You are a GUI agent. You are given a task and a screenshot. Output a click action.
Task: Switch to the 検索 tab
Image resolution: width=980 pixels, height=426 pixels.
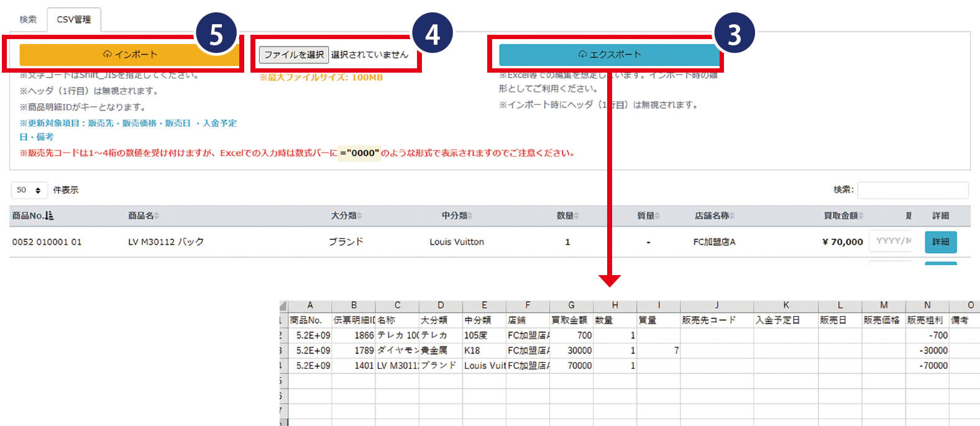click(28, 19)
